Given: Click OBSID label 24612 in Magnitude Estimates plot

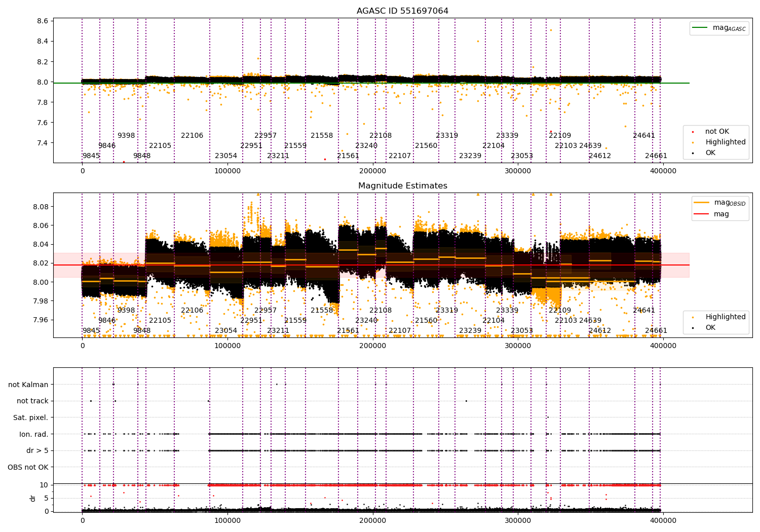Looking at the screenshot, I should tap(600, 330).
